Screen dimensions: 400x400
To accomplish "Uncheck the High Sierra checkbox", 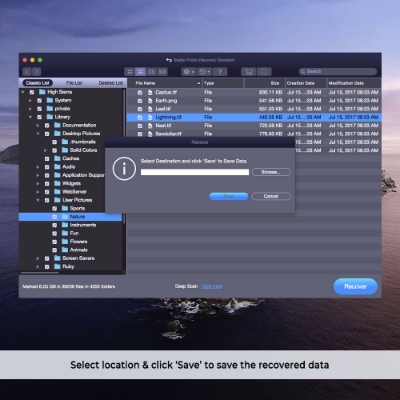I will click(x=32, y=92).
